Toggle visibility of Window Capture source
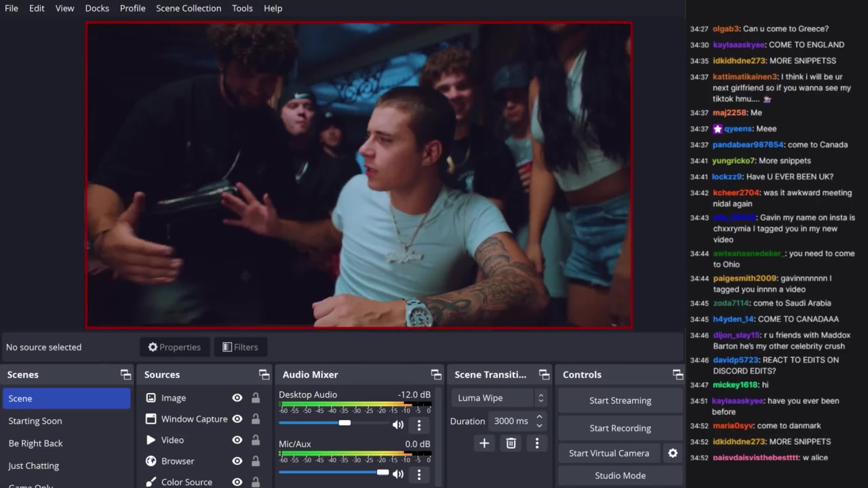868x488 pixels. pos(237,420)
